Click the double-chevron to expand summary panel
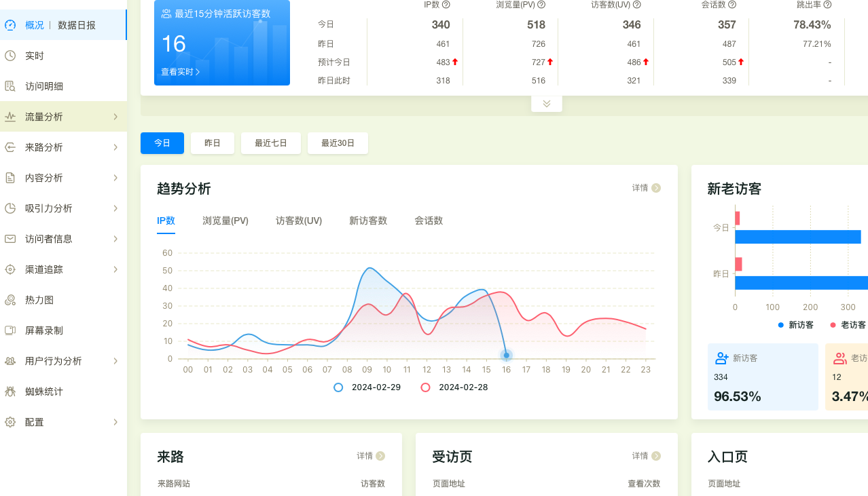 [x=547, y=104]
